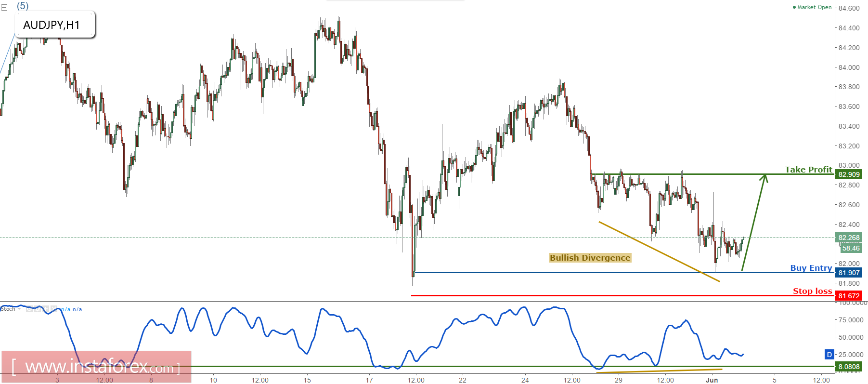The image size is (868, 384).
Task: Select the Buy Entry 81.907 price tag
Action: pos(849,273)
